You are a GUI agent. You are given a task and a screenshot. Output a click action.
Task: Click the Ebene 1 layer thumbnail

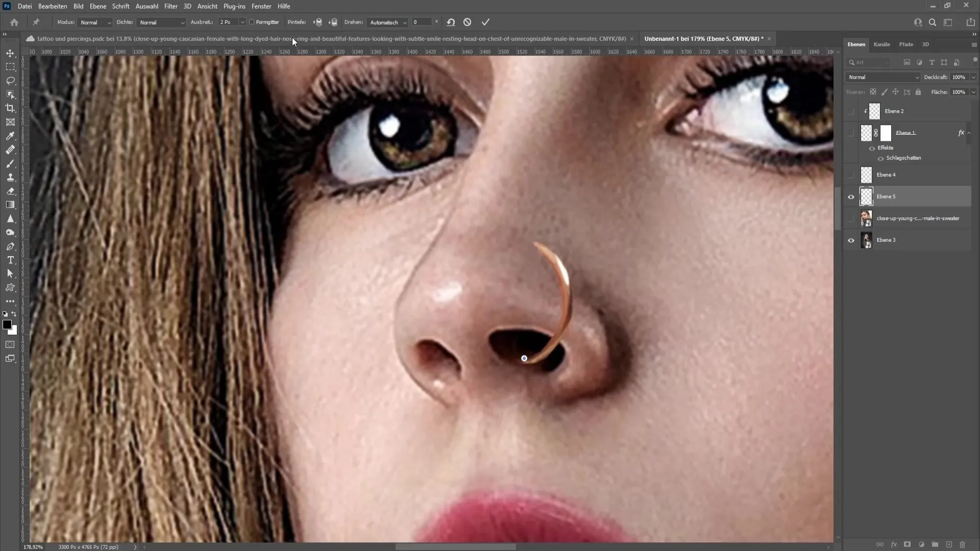coord(866,133)
